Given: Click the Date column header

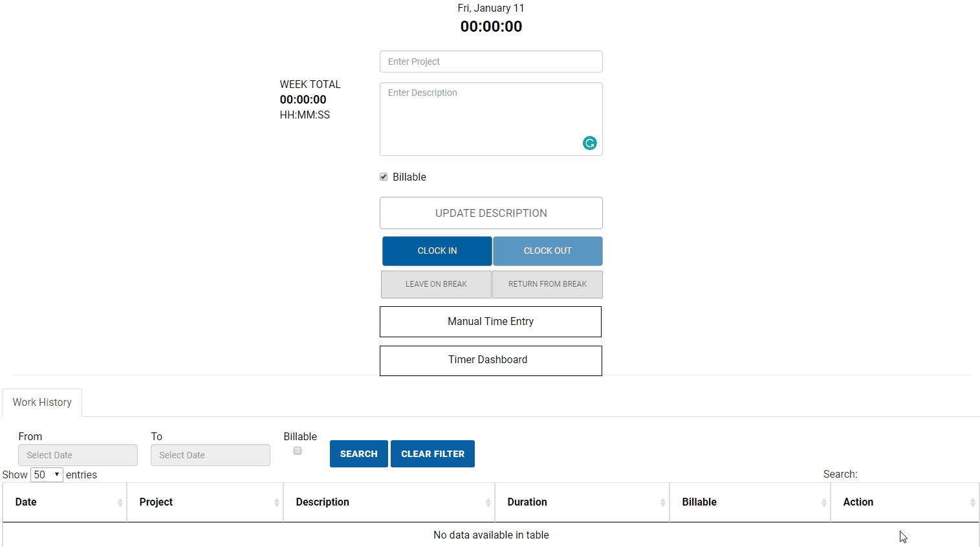Looking at the screenshot, I should (65, 502).
